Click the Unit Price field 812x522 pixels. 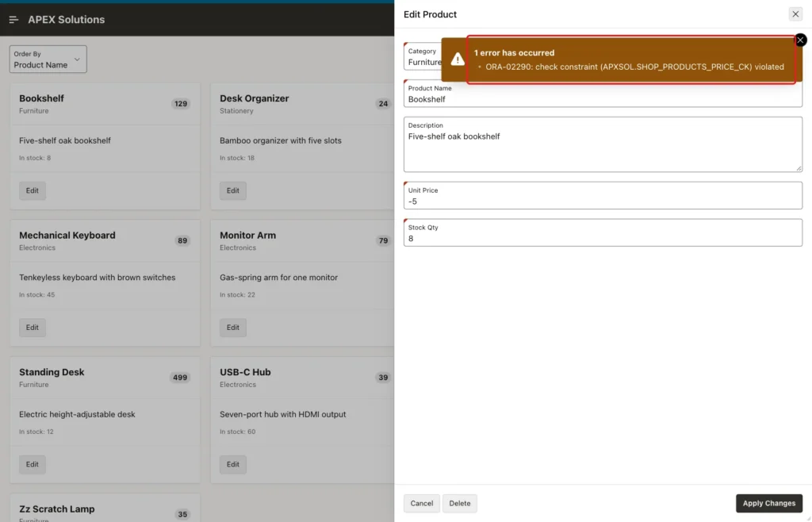[x=603, y=196]
